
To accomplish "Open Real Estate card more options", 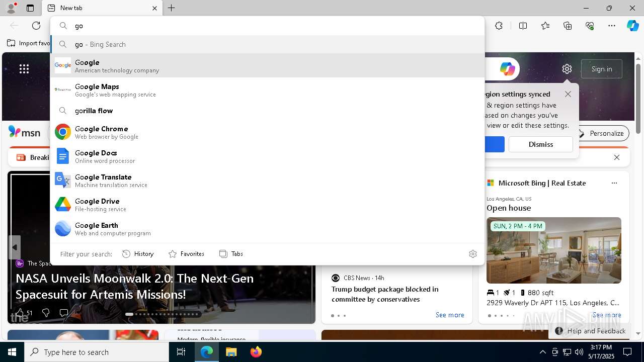I will (x=614, y=183).
